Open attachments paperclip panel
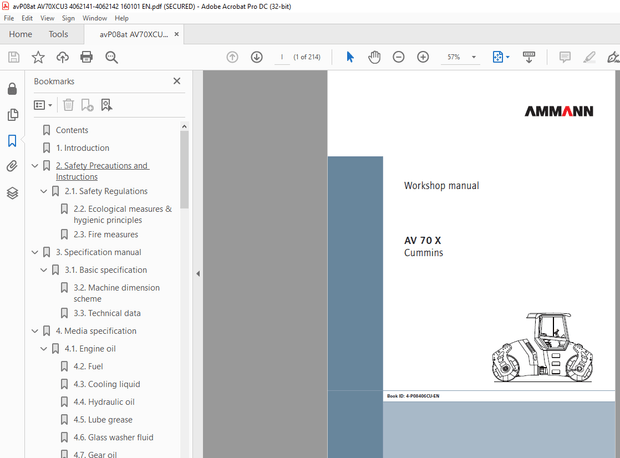 coord(12,167)
